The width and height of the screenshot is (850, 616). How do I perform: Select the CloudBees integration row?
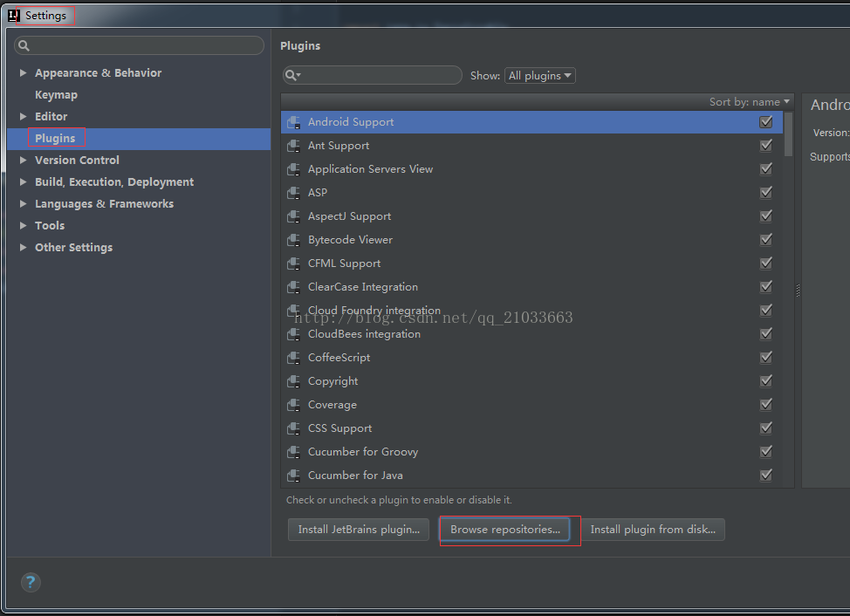click(x=531, y=334)
